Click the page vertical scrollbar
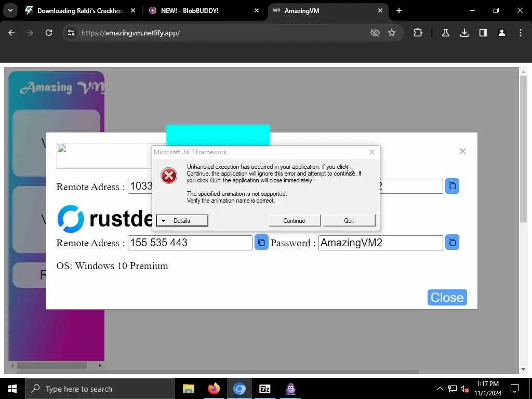This screenshot has height=399, width=532. click(x=523, y=149)
